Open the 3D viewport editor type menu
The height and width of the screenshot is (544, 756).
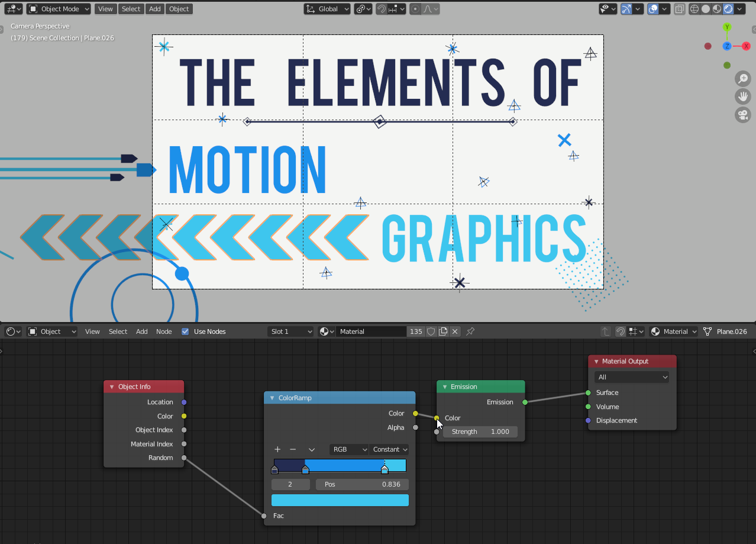[13, 9]
